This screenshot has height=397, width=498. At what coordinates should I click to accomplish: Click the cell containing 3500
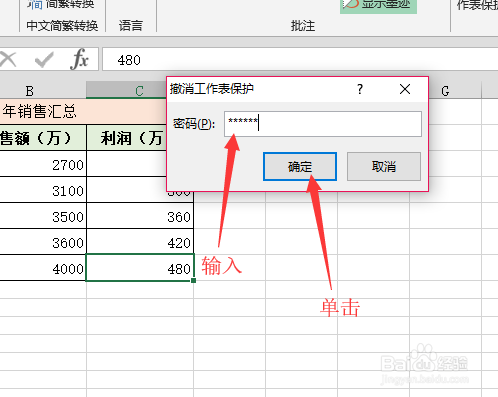point(43,216)
